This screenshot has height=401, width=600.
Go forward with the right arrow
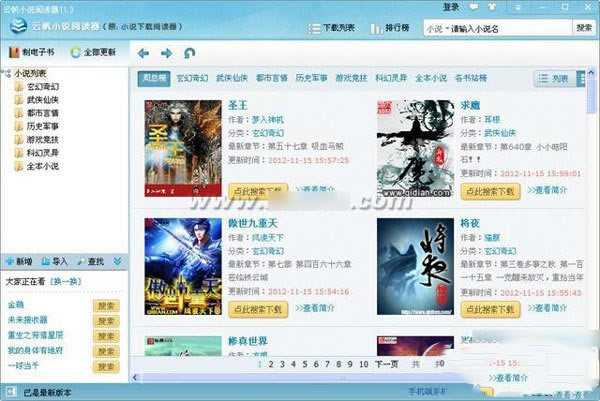[x=166, y=53]
